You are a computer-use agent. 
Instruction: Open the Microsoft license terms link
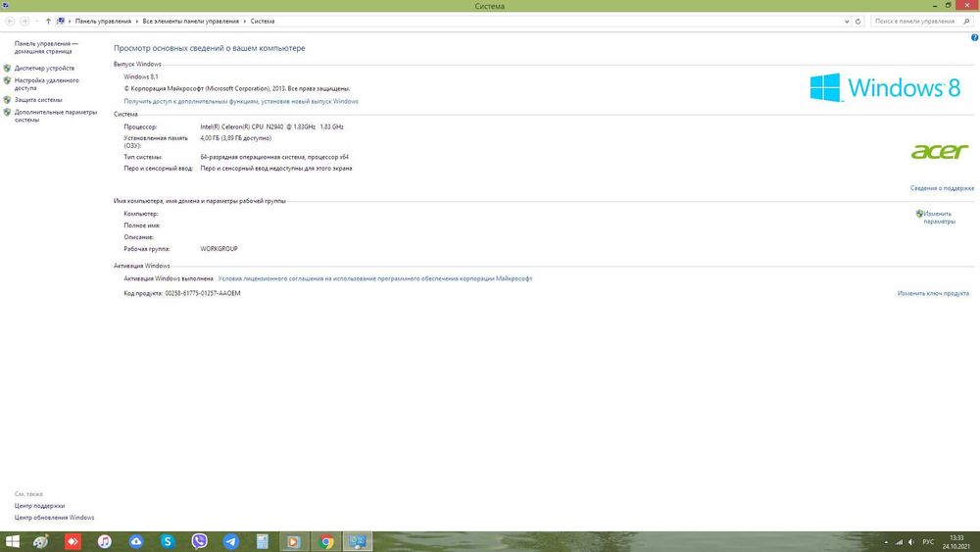click(x=375, y=278)
